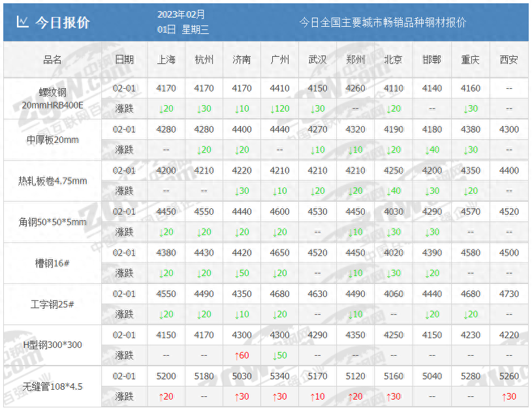This screenshot has height=410, width=532.
Task: Expand the 品名 column header
Action: pyautogui.click(x=52, y=59)
